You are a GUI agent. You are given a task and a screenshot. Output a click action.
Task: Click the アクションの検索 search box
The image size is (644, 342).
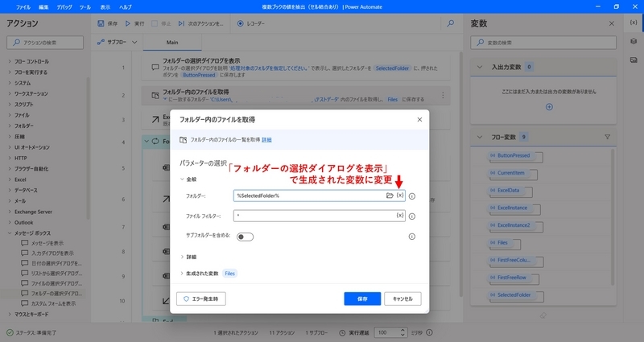coord(45,43)
